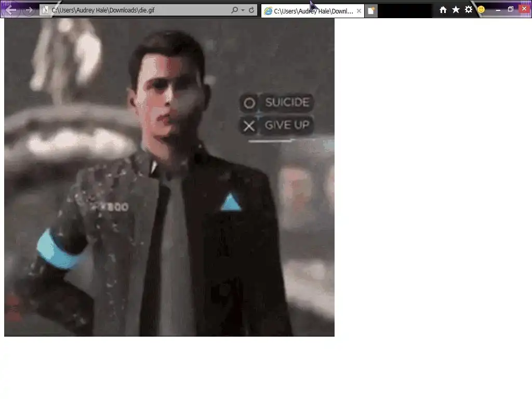The height and width of the screenshot is (399, 532).
Task: Close the browser window
Action: click(x=524, y=9)
